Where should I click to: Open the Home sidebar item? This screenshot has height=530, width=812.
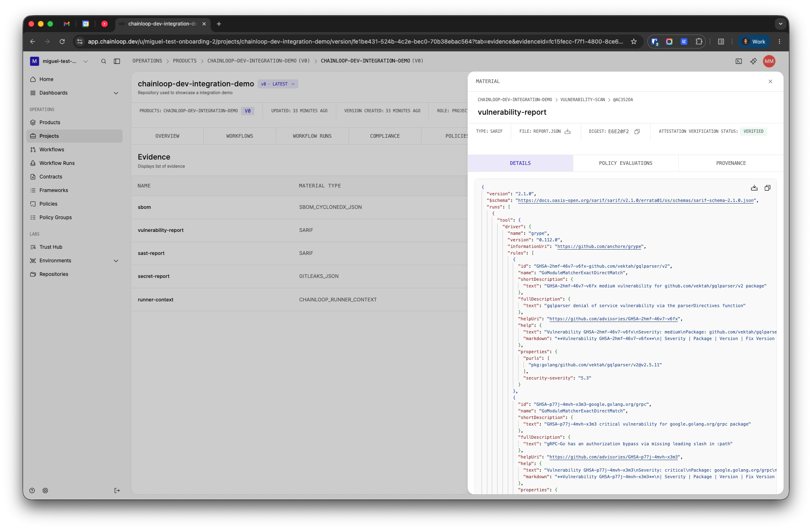[74, 79]
